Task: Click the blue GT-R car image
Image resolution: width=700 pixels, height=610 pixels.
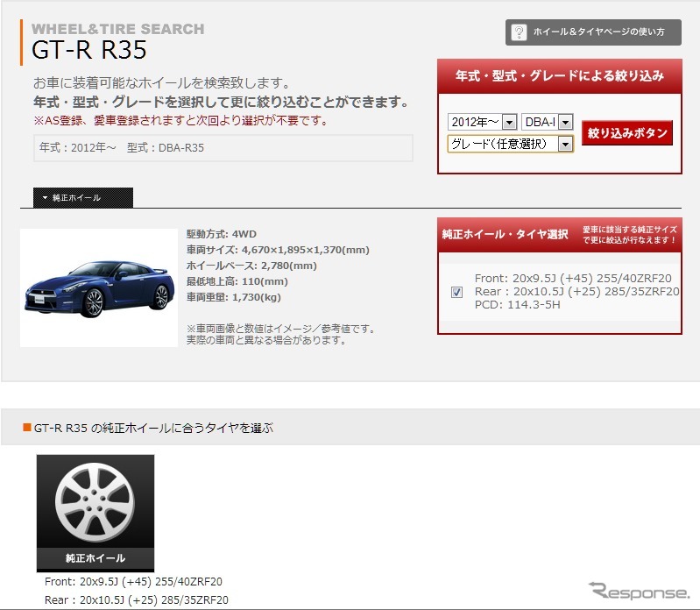Action: click(99, 287)
